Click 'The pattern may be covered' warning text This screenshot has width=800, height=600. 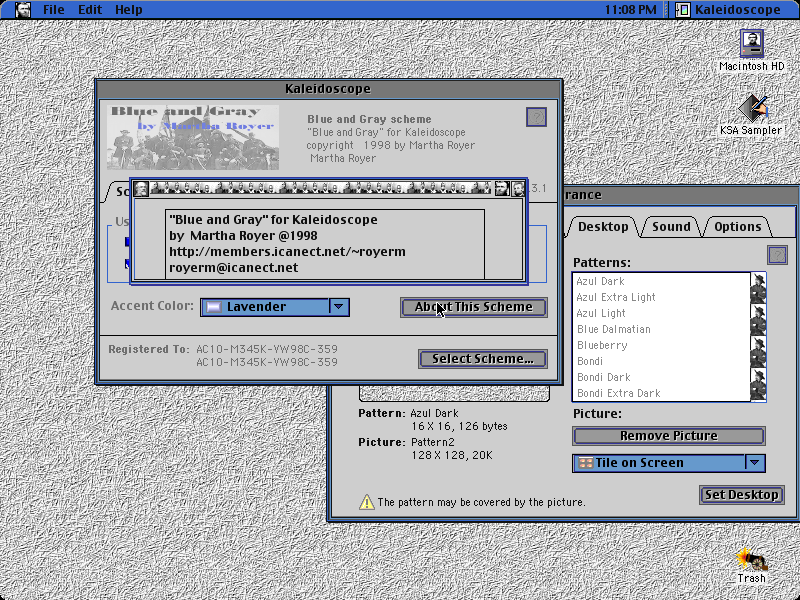pos(481,502)
